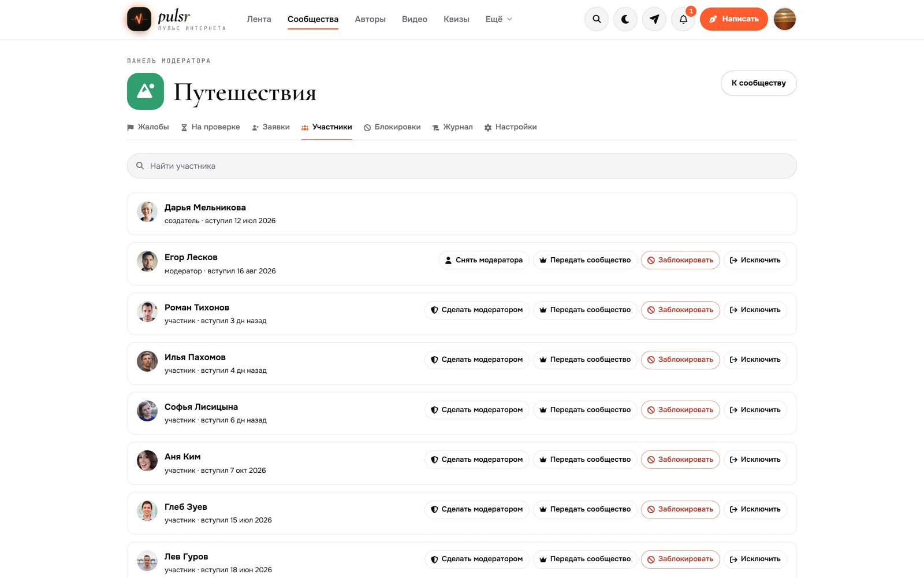Focus the Найти участника search field
The height and width of the screenshot is (578, 924).
click(x=462, y=166)
